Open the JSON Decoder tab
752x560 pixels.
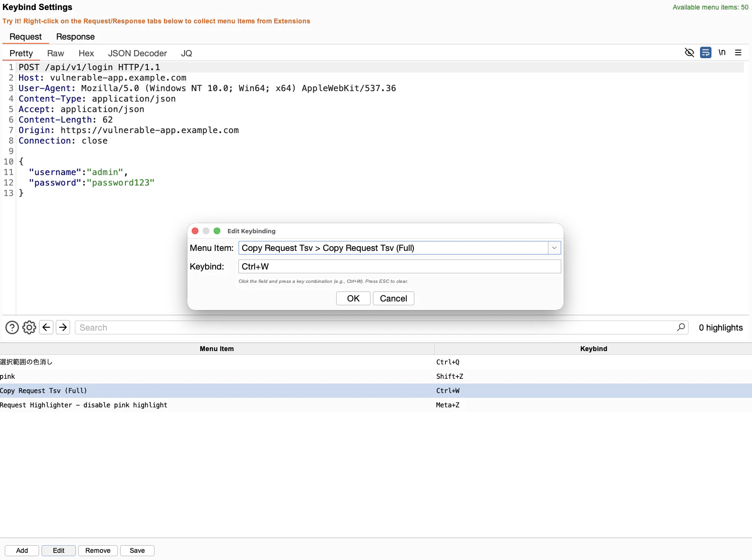pyautogui.click(x=137, y=53)
